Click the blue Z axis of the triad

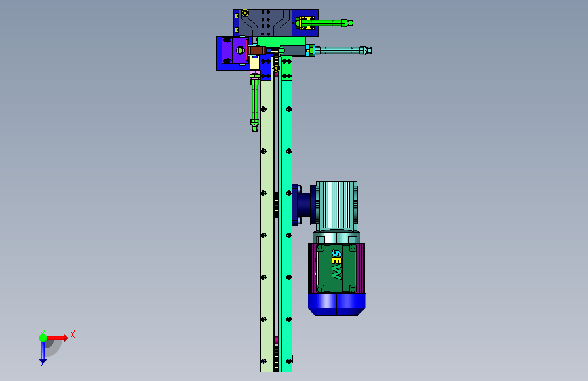coord(43,353)
